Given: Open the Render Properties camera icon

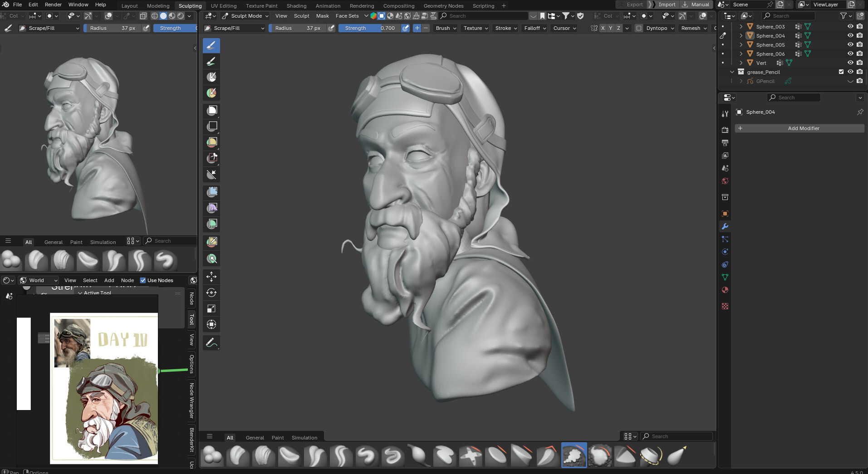Looking at the screenshot, I should (x=725, y=129).
